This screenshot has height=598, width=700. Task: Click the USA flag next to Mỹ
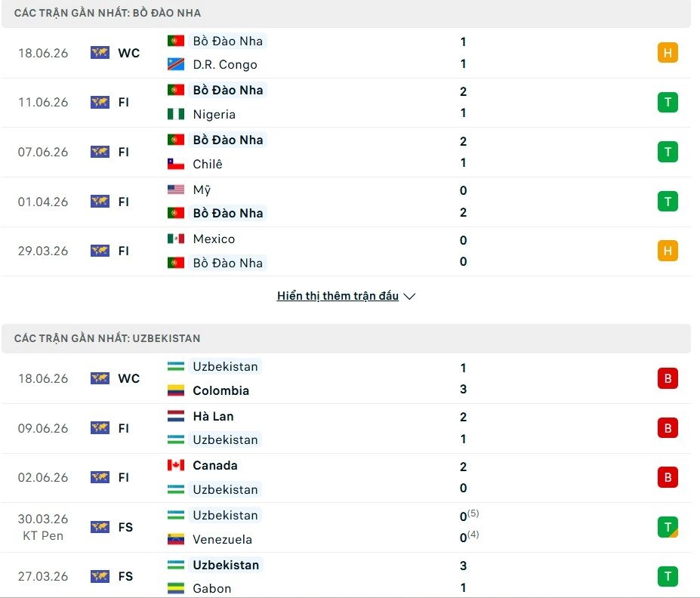click(175, 190)
